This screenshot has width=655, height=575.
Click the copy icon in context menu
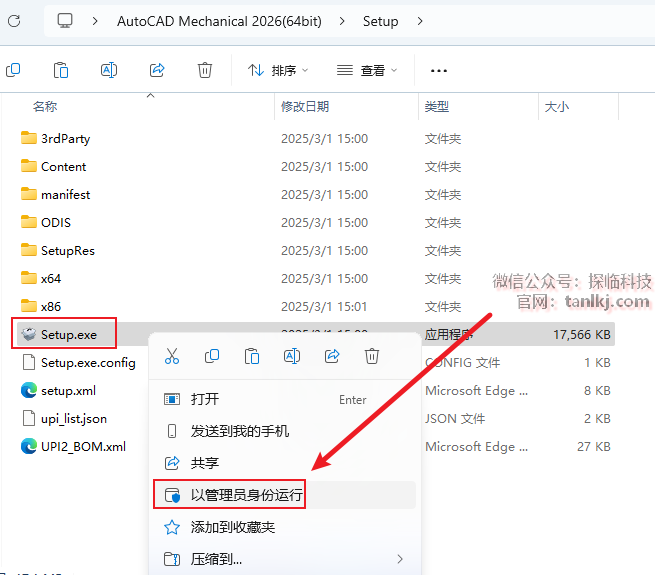coord(212,356)
